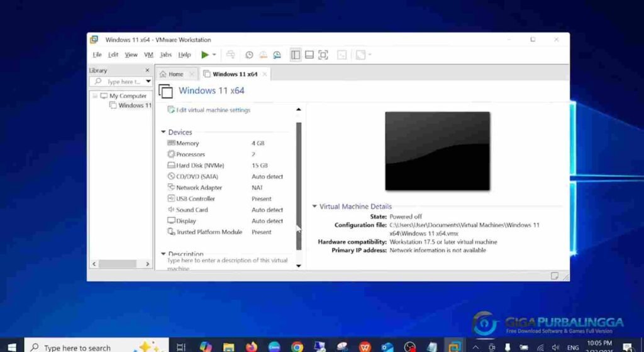Viewport: 644px width, 352px height.
Task: Click library horizontal scrollbar left arrow
Action: [x=94, y=264]
